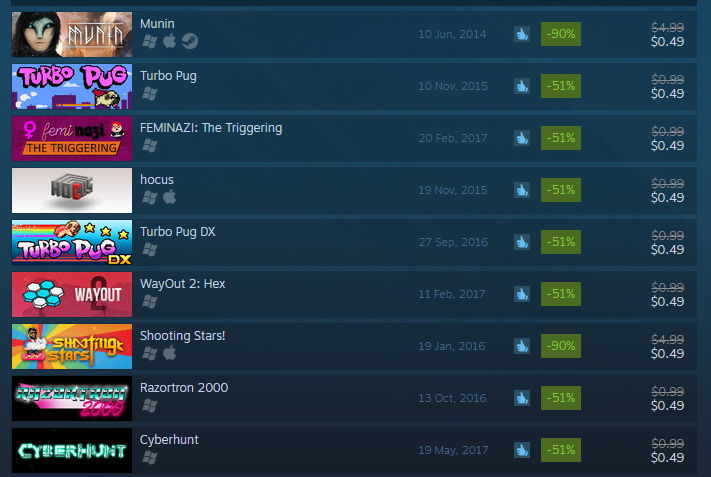Click the thumbs-up icon for Shooting Stars!
The height and width of the screenshot is (477, 711).
click(x=522, y=346)
